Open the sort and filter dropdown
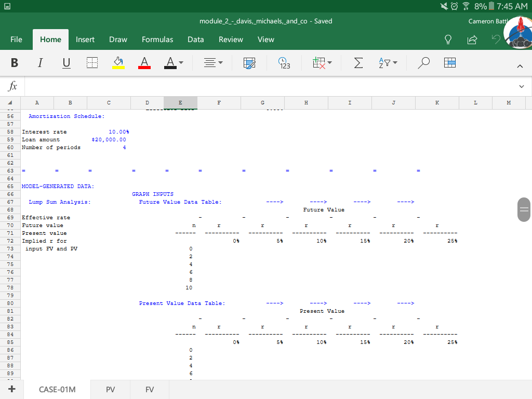 (388, 63)
